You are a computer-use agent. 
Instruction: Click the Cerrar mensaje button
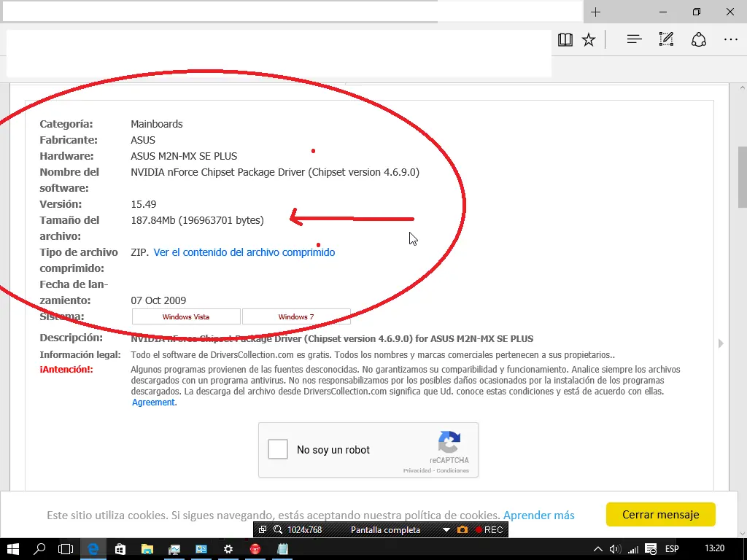click(x=660, y=514)
